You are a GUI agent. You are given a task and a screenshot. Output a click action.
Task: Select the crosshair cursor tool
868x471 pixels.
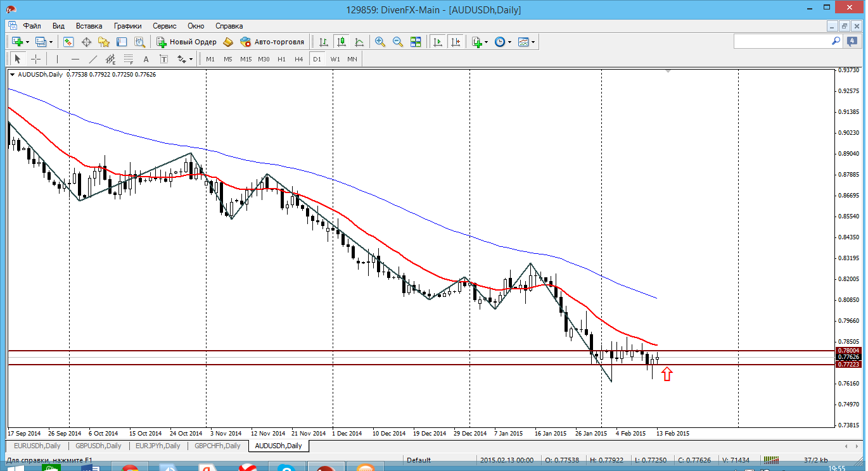[36, 59]
